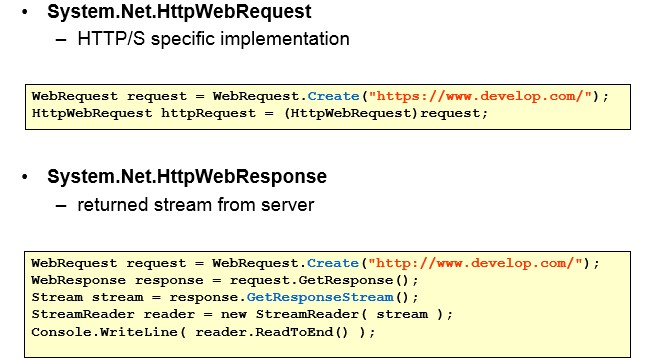Screen dimensions: 653x363
Task: Click the System.Net.HttpWebResponse heading
Action: (x=187, y=177)
